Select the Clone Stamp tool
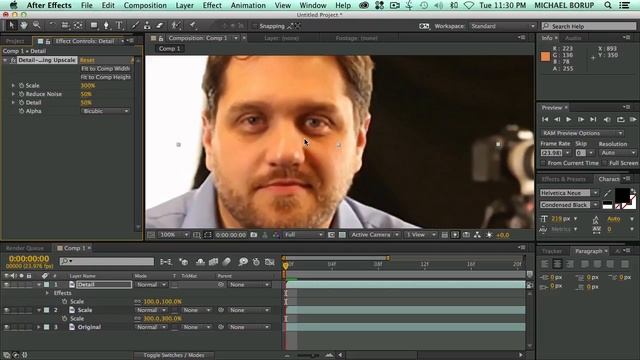Screen dimensions: 640x360 coord(147,25)
